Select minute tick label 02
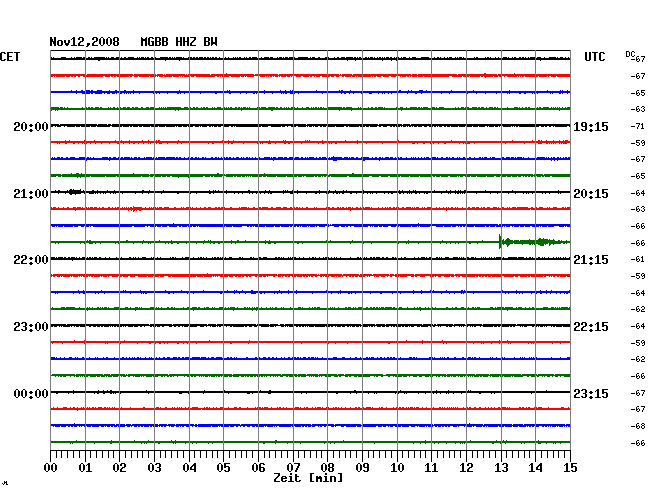 pos(119,468)
